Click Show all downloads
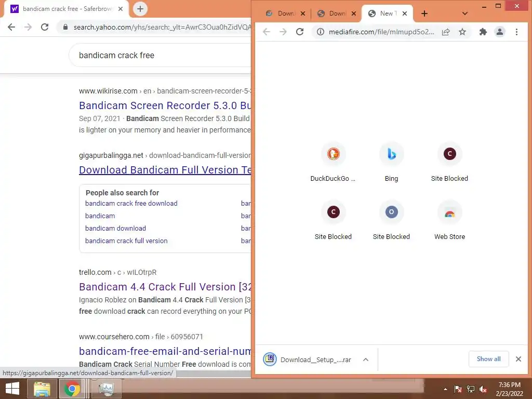Image resolution: width=532 pixels, height=399 pixels. 488,359
